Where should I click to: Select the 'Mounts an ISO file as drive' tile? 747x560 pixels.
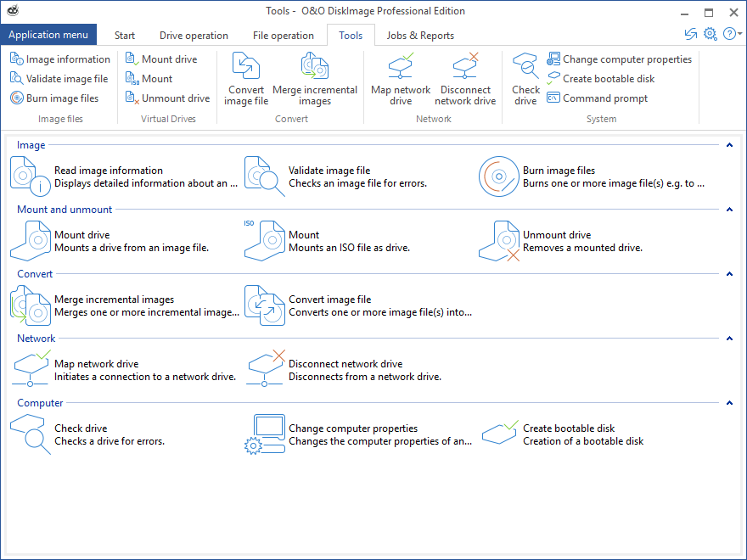click(328, 241)
